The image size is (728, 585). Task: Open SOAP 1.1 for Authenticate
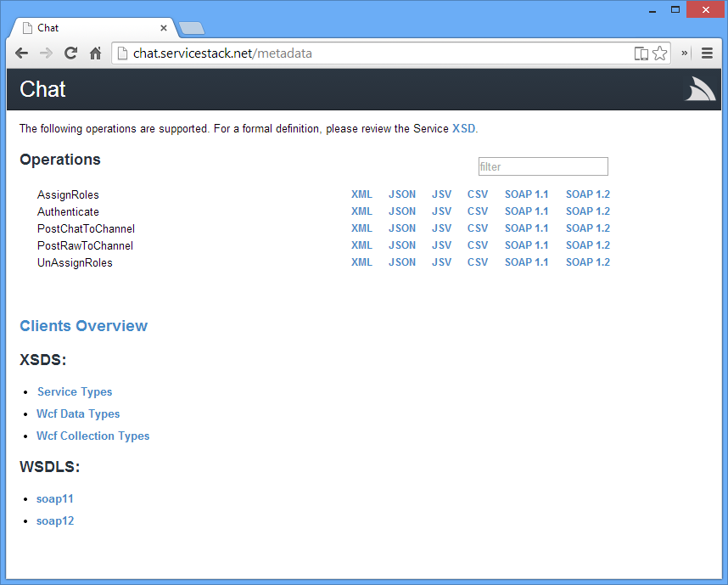(x=527, y=211)
